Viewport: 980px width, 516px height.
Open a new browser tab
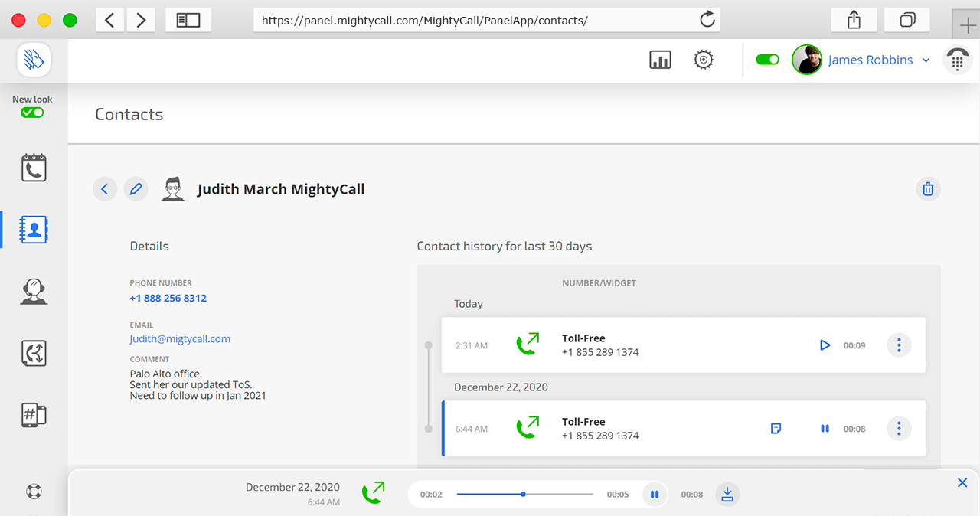[965, 24]
